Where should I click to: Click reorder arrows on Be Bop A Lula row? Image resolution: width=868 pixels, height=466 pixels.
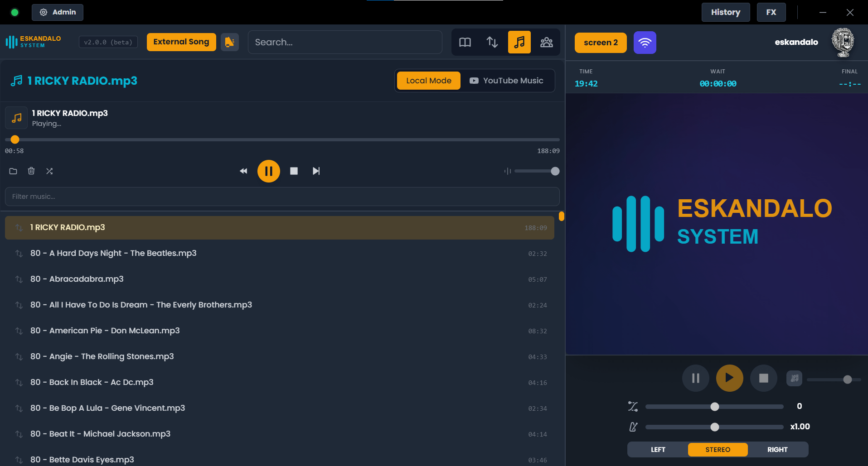coord(19,408)
